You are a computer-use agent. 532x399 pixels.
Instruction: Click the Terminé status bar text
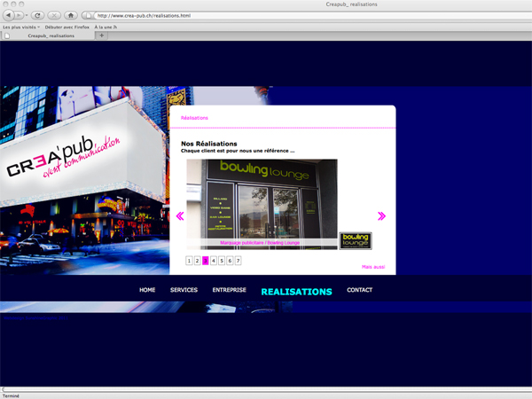[x=11, y=396]
